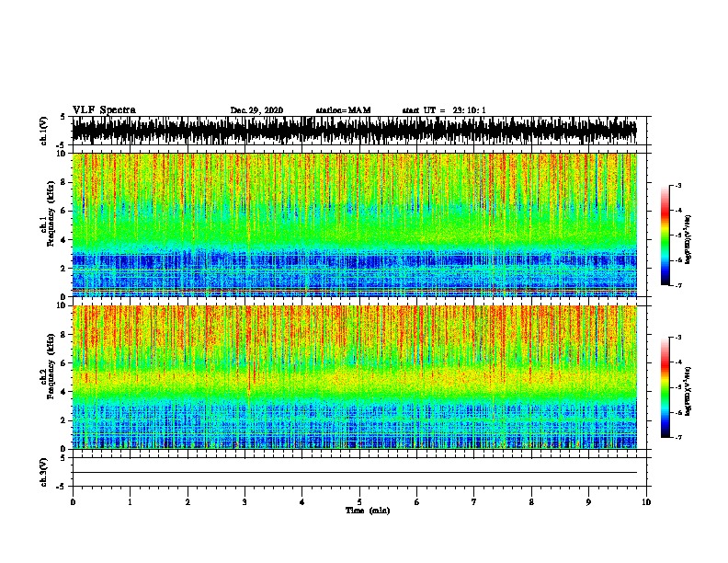
Task: Click the ch.1 spectrogram color scale bar
Action: click(665, 236)
